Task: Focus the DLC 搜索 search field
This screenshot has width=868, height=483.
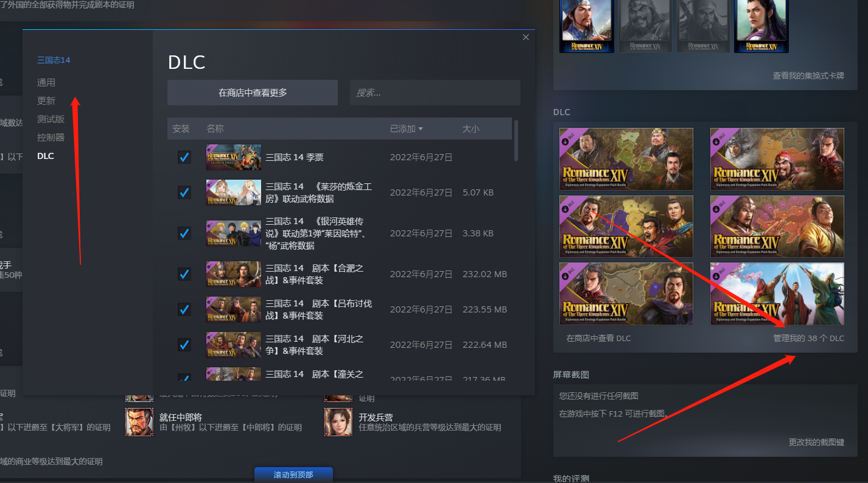Action: click(x=435, y=93)
